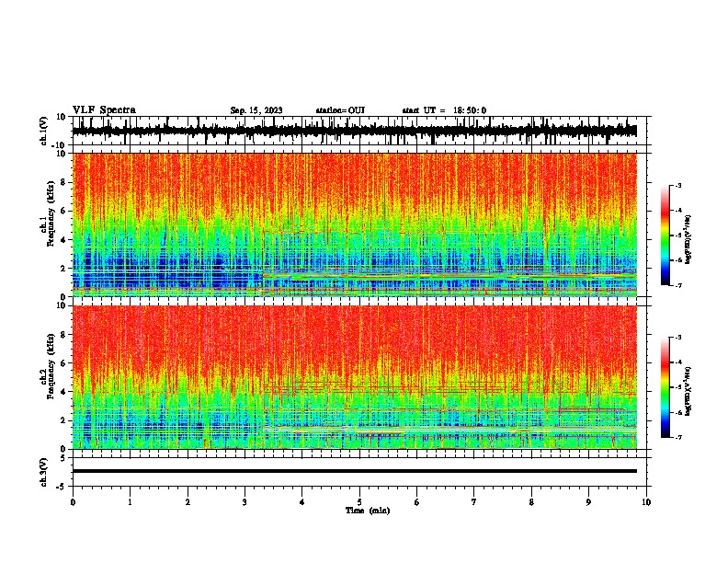The image size is (728, 563).
Task: Click the 'ch.1(V)' waveform axis label
Action: (44, 131)
